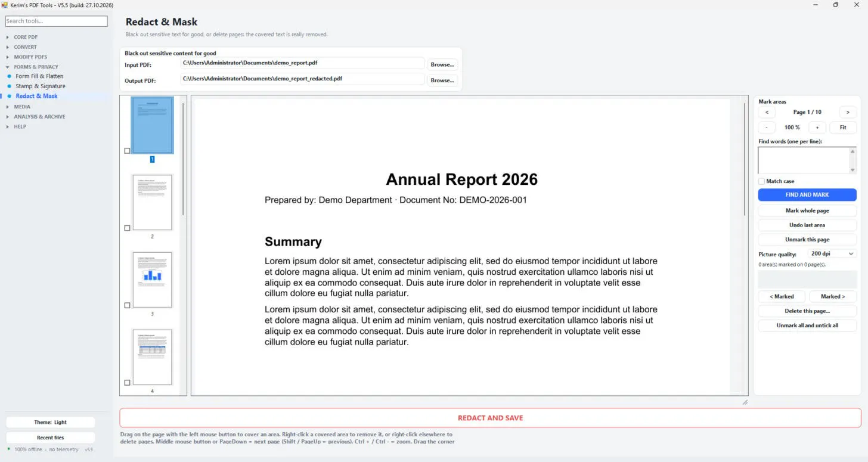Jump to next marked area with Marked >
This screenshot has height=462, width=868.
point(833,296)
